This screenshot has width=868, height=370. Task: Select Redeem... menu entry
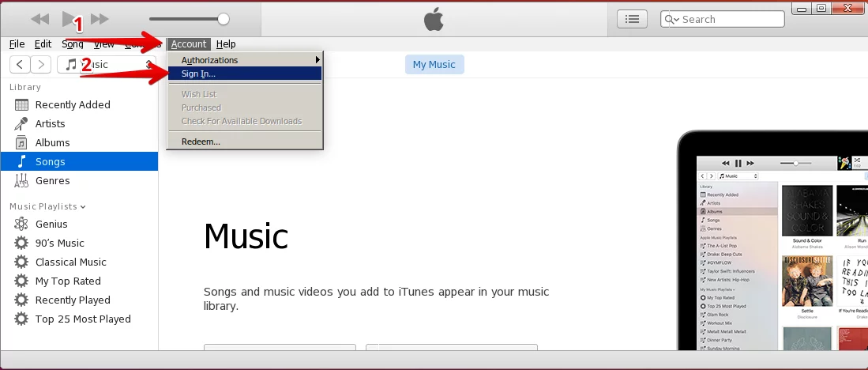tap(245, 142)
